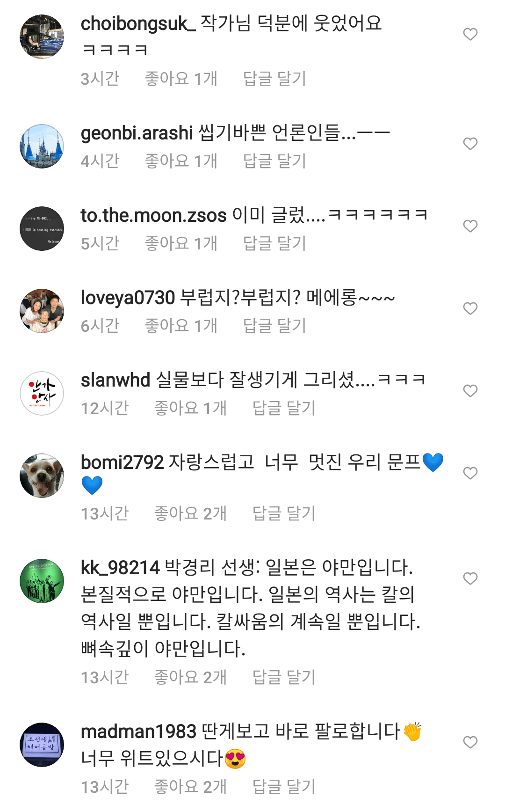Reply to loveya0730's comment via 답글 달기
This screenshot has width=505, height=812.
(274, 326)
